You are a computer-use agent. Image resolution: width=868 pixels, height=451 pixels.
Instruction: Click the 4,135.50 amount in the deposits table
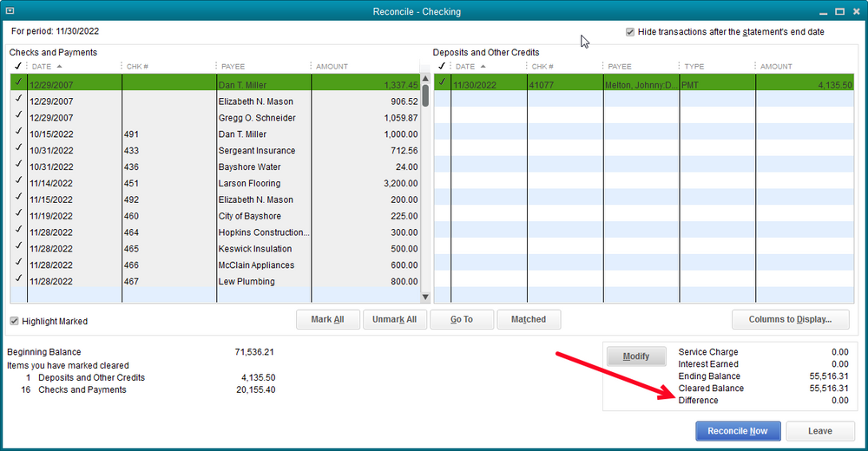(835, 85)
